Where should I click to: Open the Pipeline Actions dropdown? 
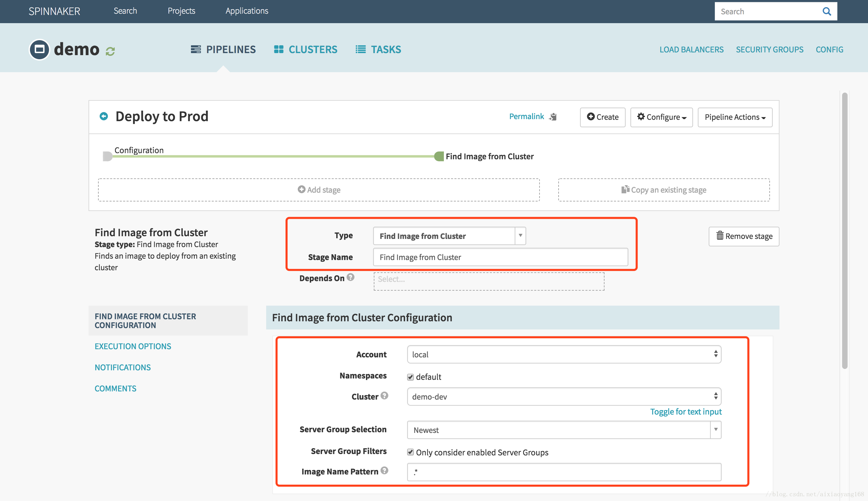pyautogui.click(x=735, y=117)
